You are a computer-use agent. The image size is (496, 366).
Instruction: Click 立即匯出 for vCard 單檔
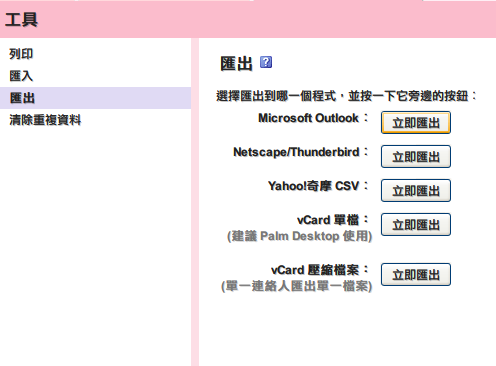point(416,225)
